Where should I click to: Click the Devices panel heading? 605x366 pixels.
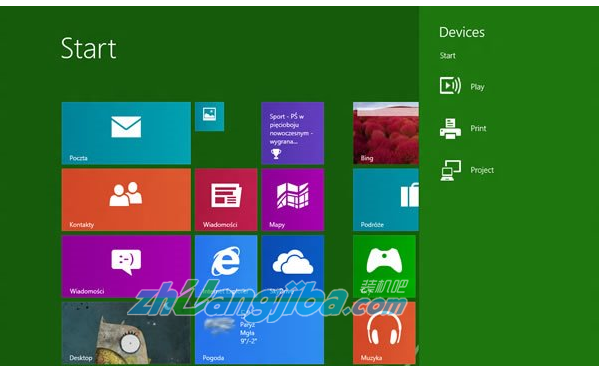click(x=462, y=32)
